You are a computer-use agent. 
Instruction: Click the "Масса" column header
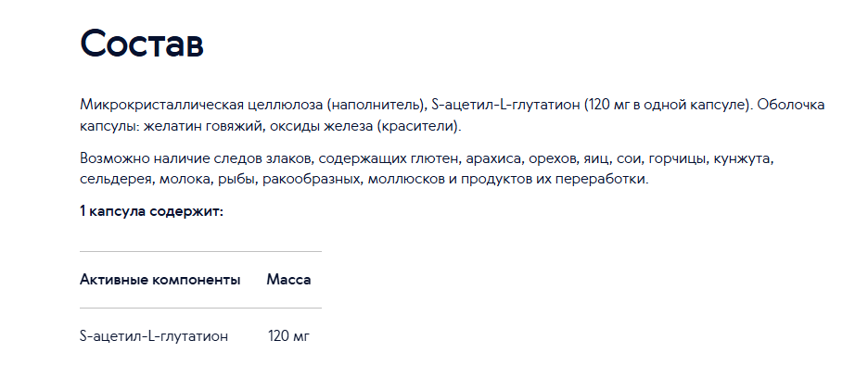pos(288,280)
